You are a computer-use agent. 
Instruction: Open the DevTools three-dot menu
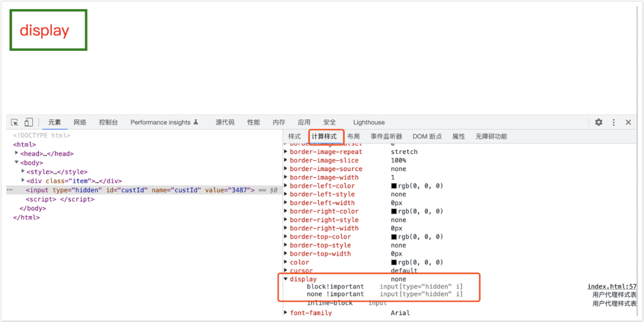click(x=614, y=122)
